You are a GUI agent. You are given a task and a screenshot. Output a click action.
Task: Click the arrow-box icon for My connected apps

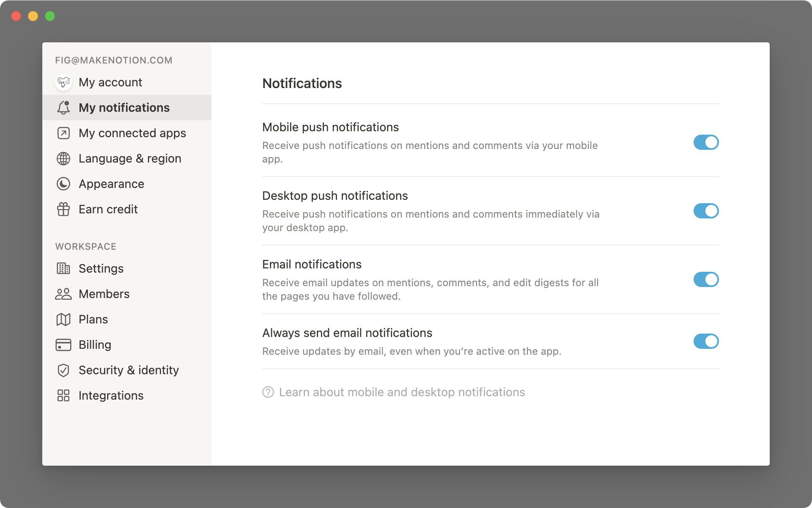tap(63, 133)
